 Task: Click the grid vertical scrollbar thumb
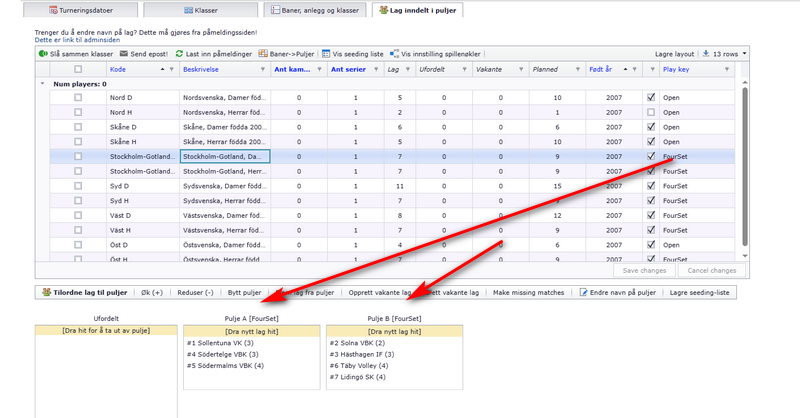pyautogui.click(x=744, y=166)
